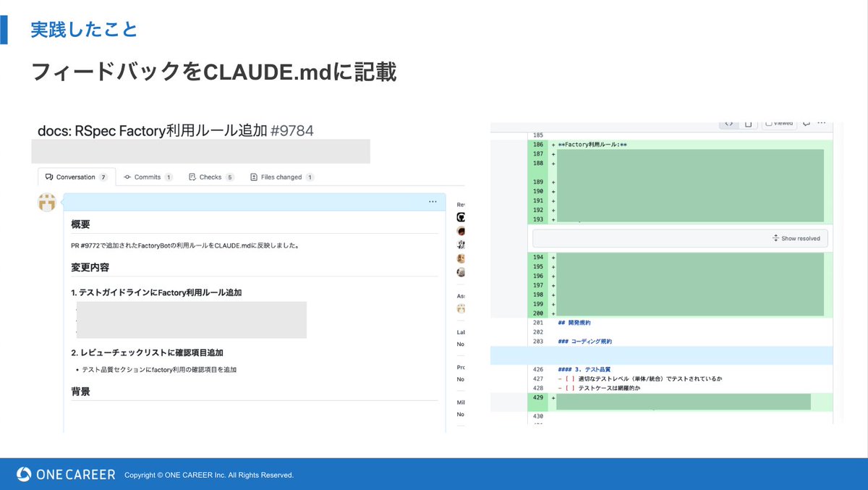This screenshot has width=868, height=490.
Task: Click diff line number 201
Action: pos(537,322)
